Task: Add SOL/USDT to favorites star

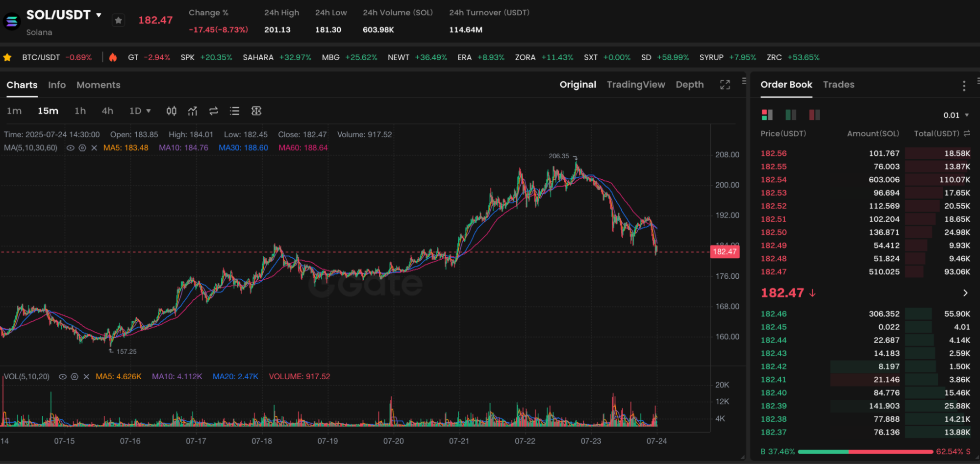Action: (x=118, y=20)
